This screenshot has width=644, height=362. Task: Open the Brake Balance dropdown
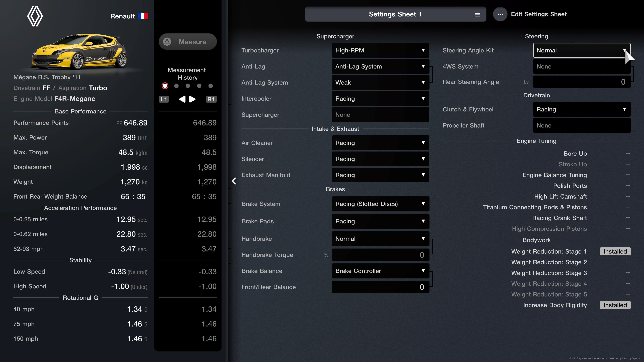click(x=381, y=271)
